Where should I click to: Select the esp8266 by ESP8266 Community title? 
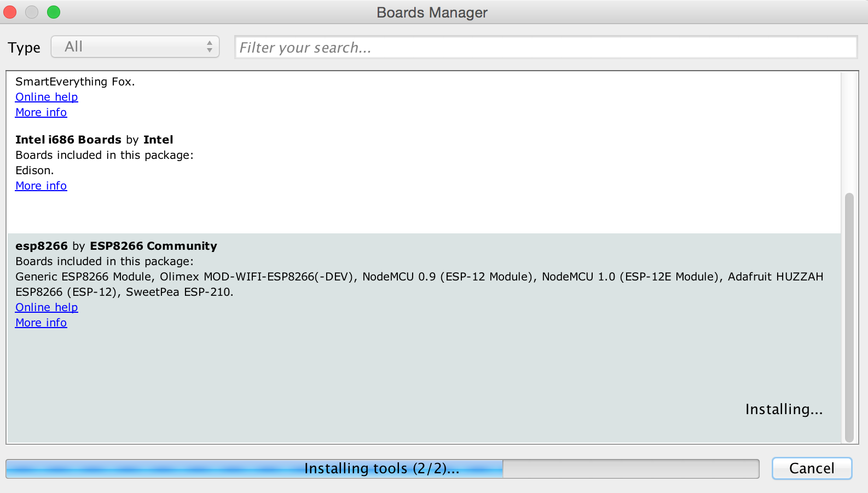(116, 246)
